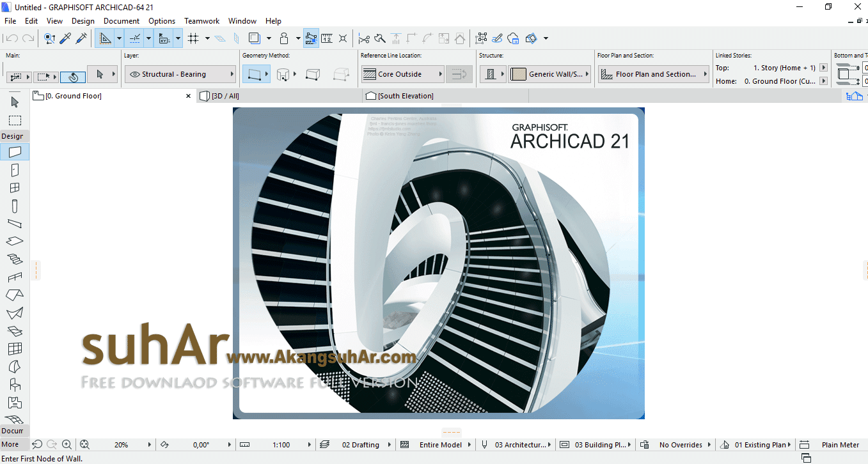Open Top linked story arrow button

coord(823,68)
